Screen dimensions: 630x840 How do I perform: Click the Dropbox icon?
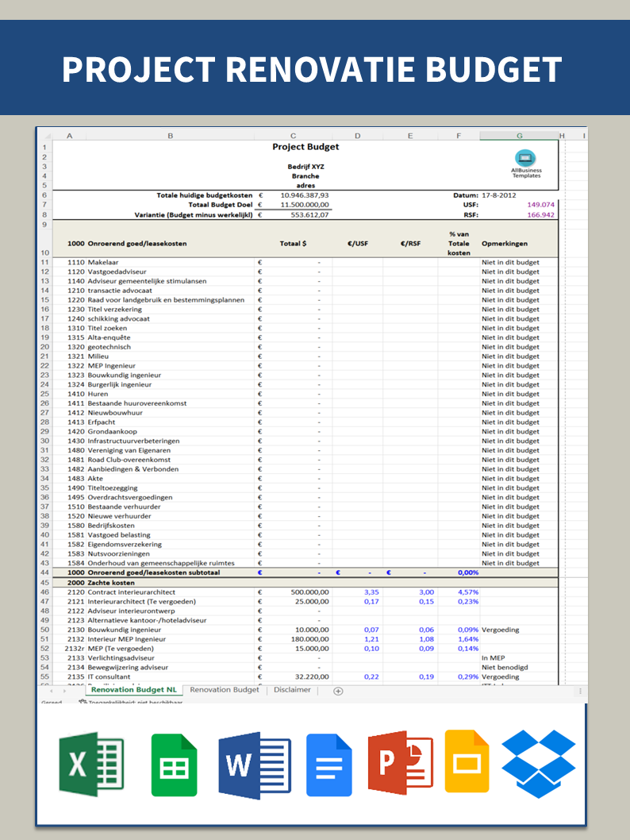tap(539, 764)
